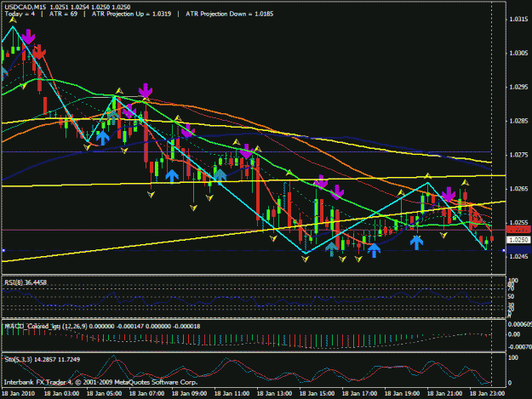Click the 1.0245 price axis label
The height and width of the screenshot is (399, 532).
[x=518, y=256]
